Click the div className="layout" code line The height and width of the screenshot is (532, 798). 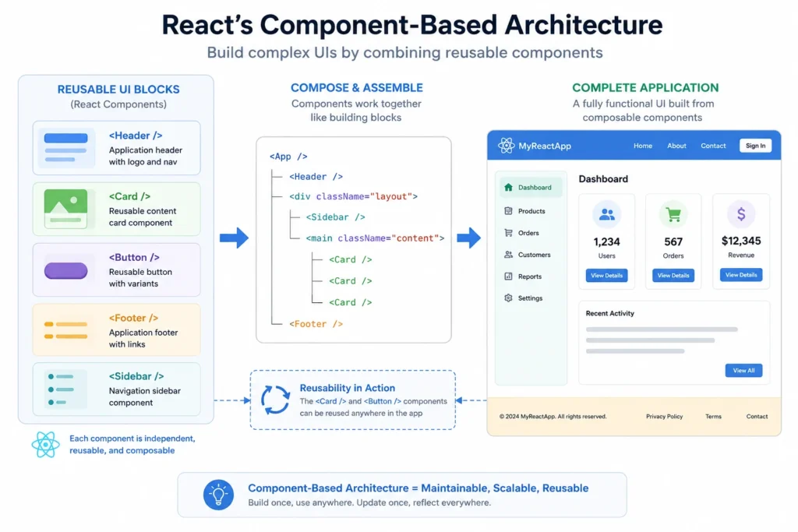tap(353, 196)
